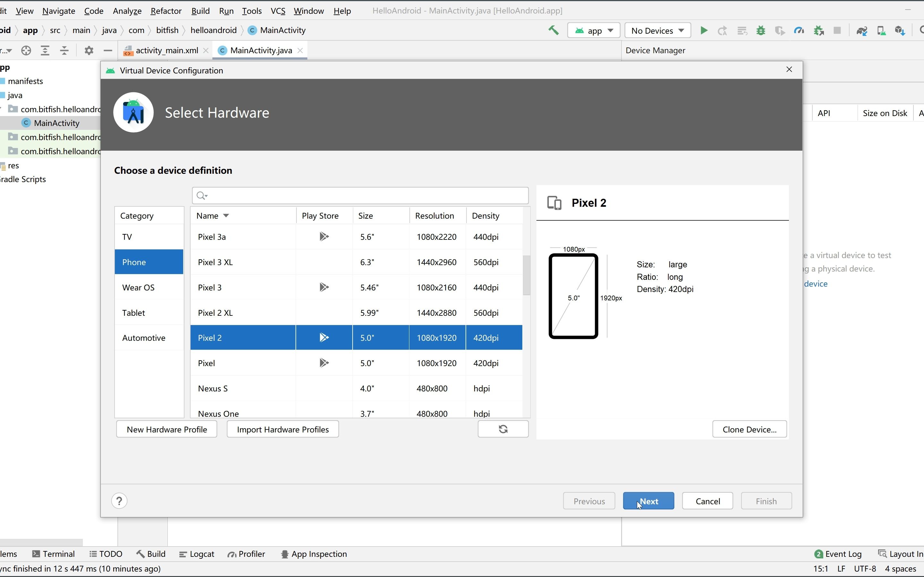The height and width of the screenshot is (577, 924).
Task: Click the device list vertical scrollbar
Action: pos(526,275)
